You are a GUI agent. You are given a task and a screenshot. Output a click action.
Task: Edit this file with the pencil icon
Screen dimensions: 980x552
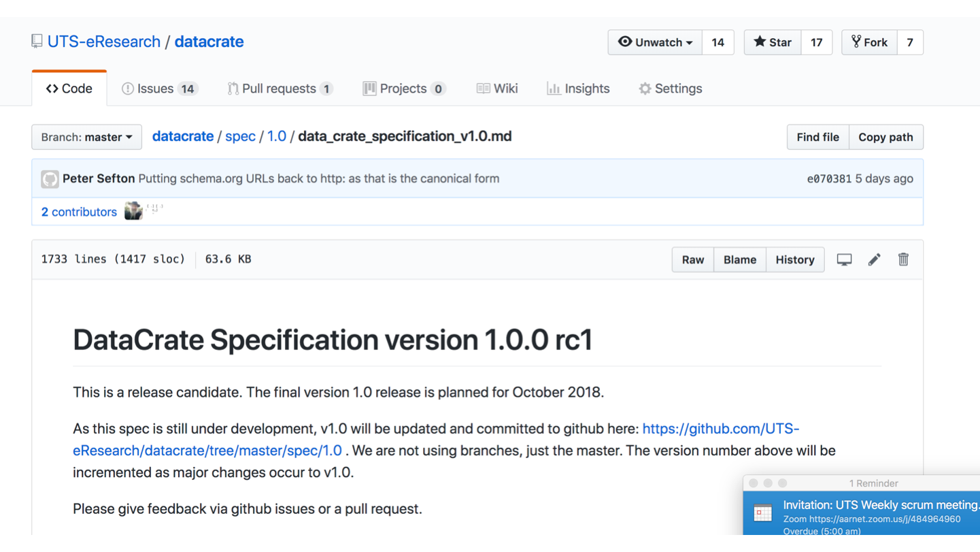click(874, 259)
